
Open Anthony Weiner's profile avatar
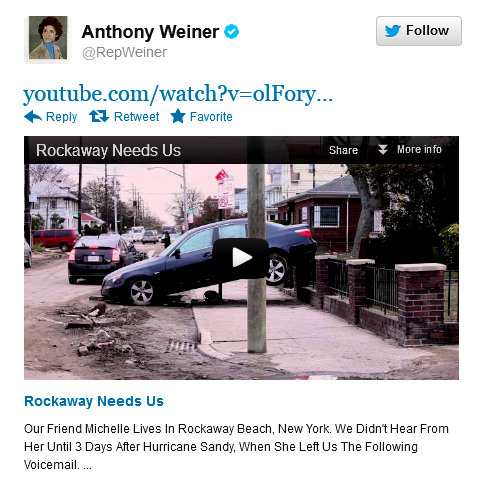click(x=48, y=38)
